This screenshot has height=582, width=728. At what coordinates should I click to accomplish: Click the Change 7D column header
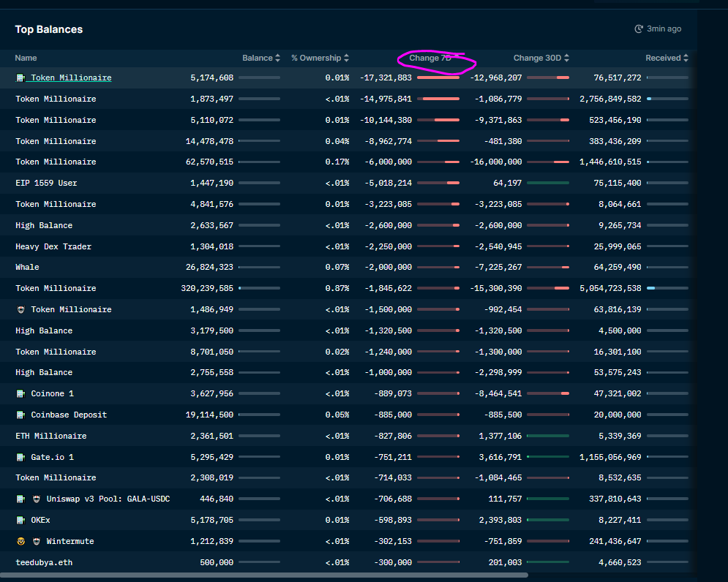pyautogui.click(x=430, y=58)
